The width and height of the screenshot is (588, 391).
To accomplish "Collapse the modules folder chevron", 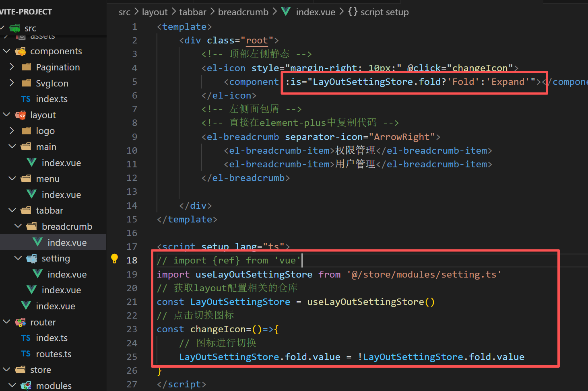I will tap(12, 385).
